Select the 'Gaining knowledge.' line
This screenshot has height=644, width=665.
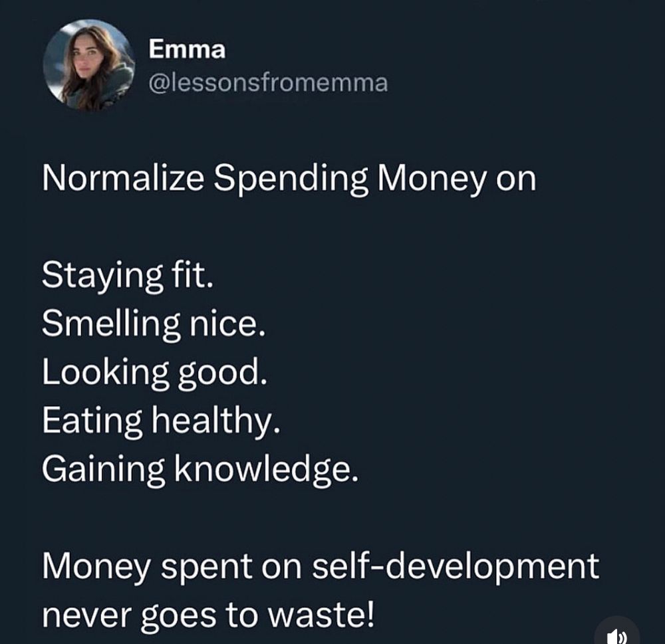200,471
